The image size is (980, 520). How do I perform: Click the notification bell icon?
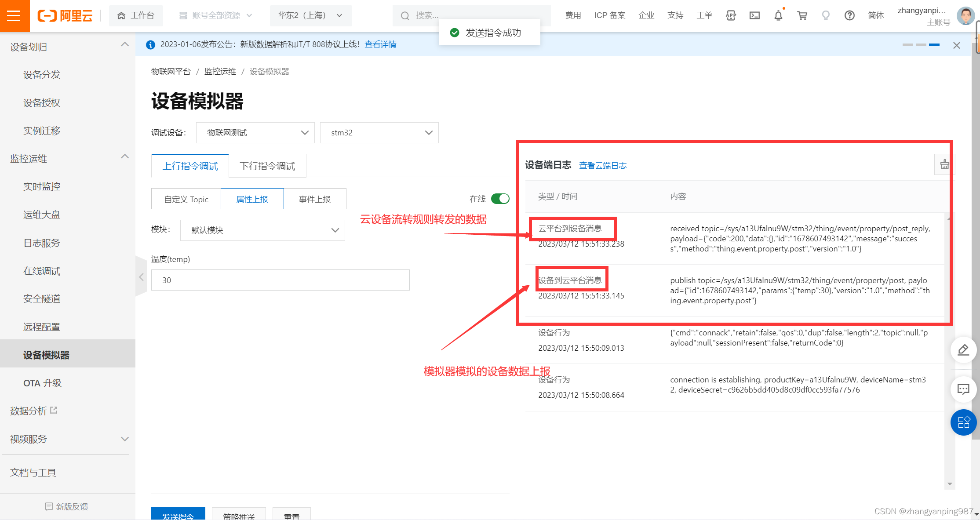[778, 15]
